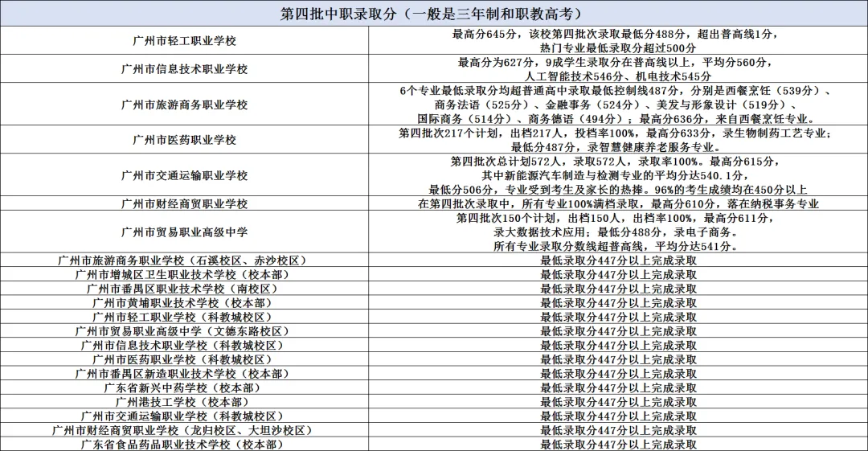The height and width of the screenshot is (451, 868).
Task: Click the line 热门专业最低录取分超过500分
Action: (618, 48)
